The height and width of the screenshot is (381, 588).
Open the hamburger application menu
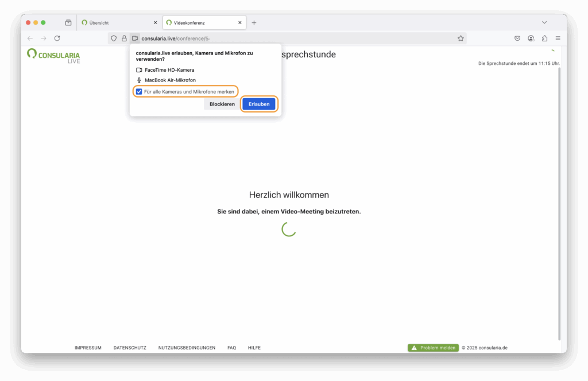pyautogui.click(x=558, y=38)
